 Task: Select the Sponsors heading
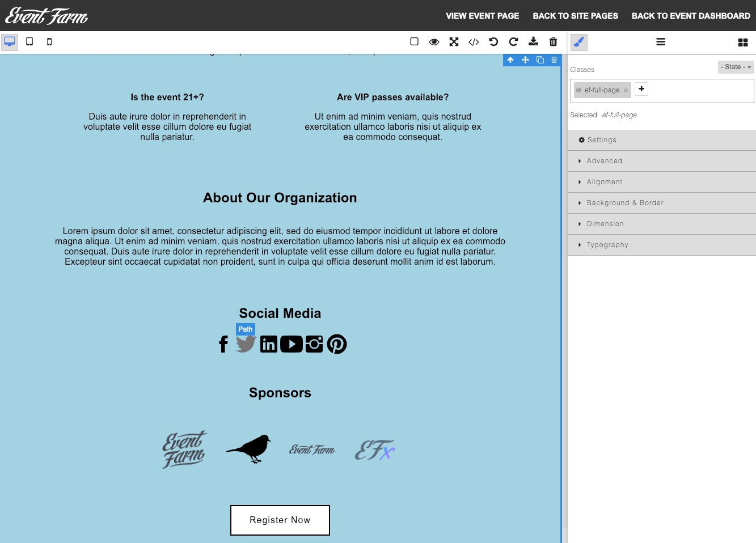(x=280, y=393)
